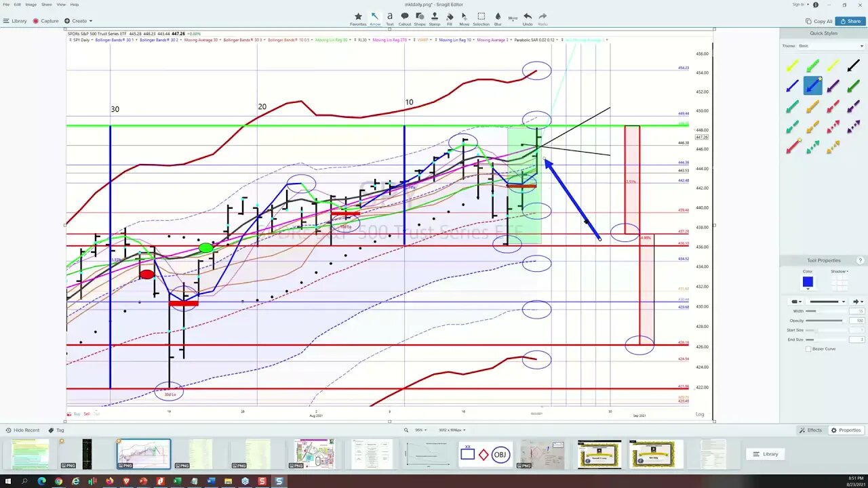Choose the Selection tool
868x488 pixels.
(x=481, y=19)
